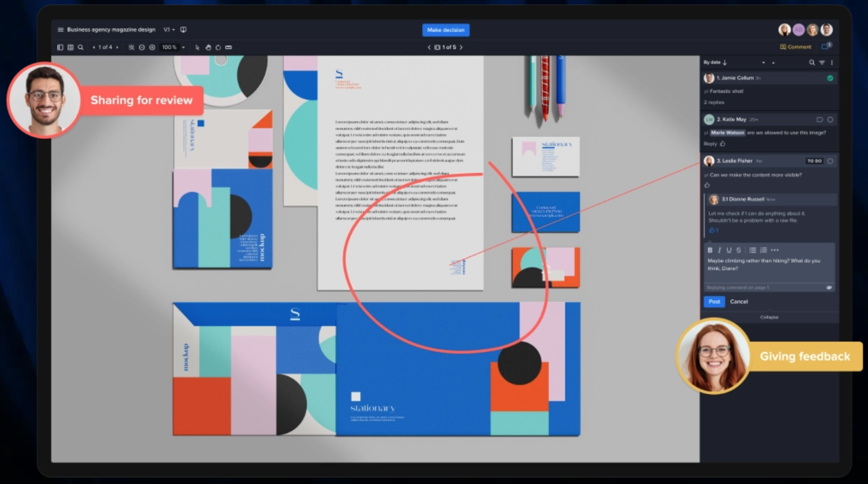Screen dimensions: 868x484
Task: Select the pointer tool in the toolbar
Action: 198,47
